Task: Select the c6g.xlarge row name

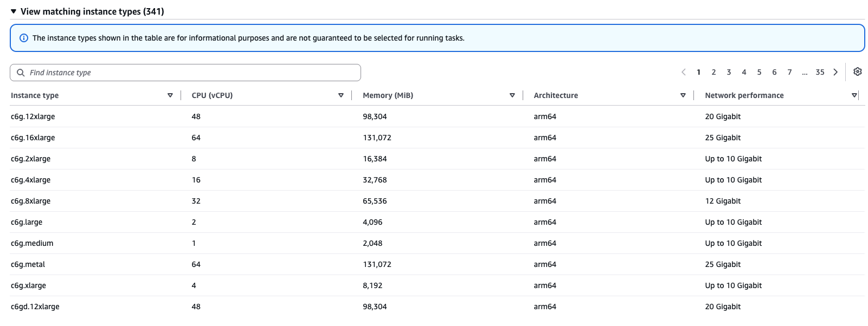Action: pyautogui.click(x=28, y=285)
